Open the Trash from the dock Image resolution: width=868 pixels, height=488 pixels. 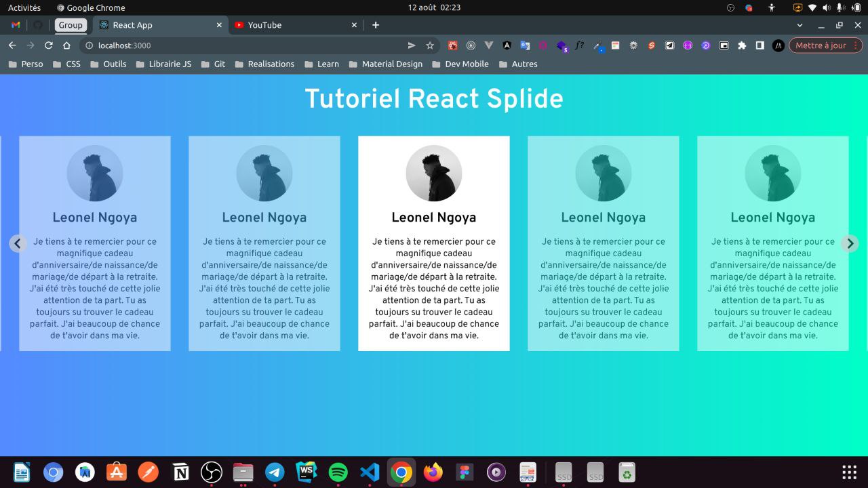[627, 472]
